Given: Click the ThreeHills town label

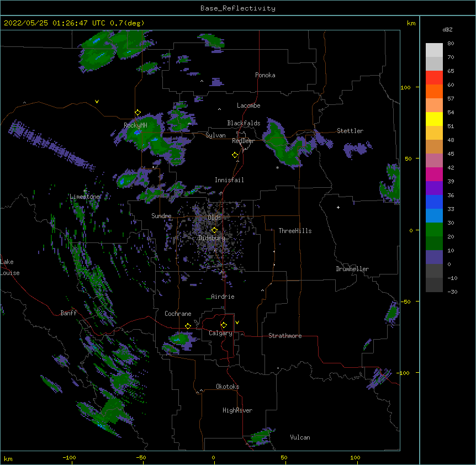Looking at the screenshot, I should pos(295,231).
